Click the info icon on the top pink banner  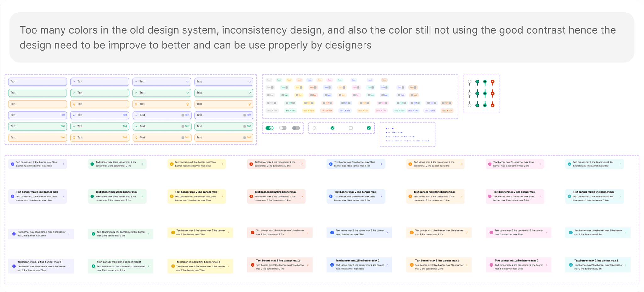[490, 164]
